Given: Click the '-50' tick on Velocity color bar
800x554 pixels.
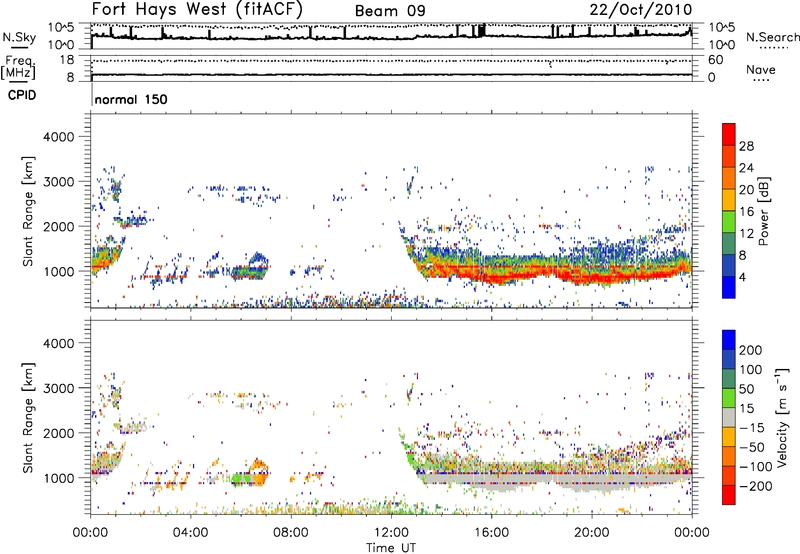Looking at the screenshot, I should click(752, 447).
